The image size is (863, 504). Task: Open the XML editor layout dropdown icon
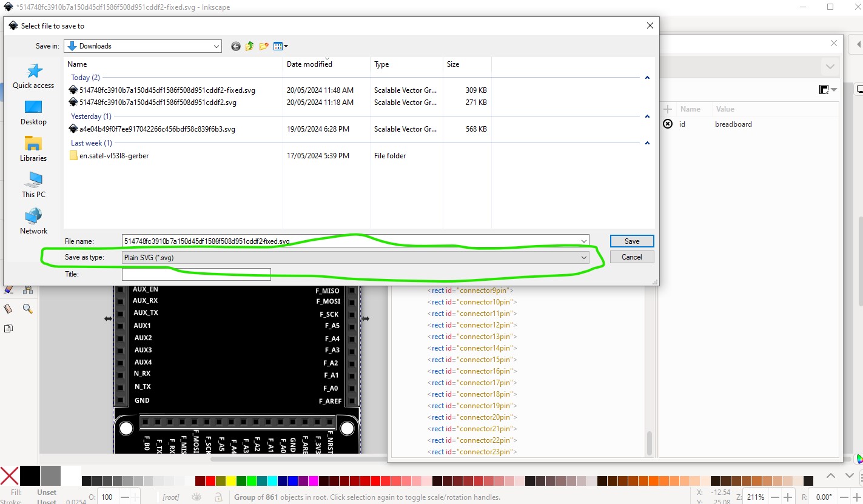tap(828, 90)
